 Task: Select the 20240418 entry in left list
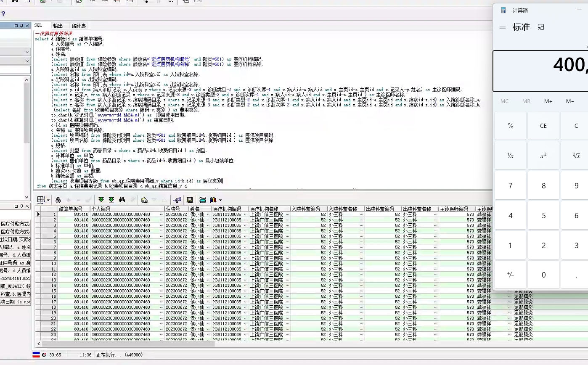point(16,278)
